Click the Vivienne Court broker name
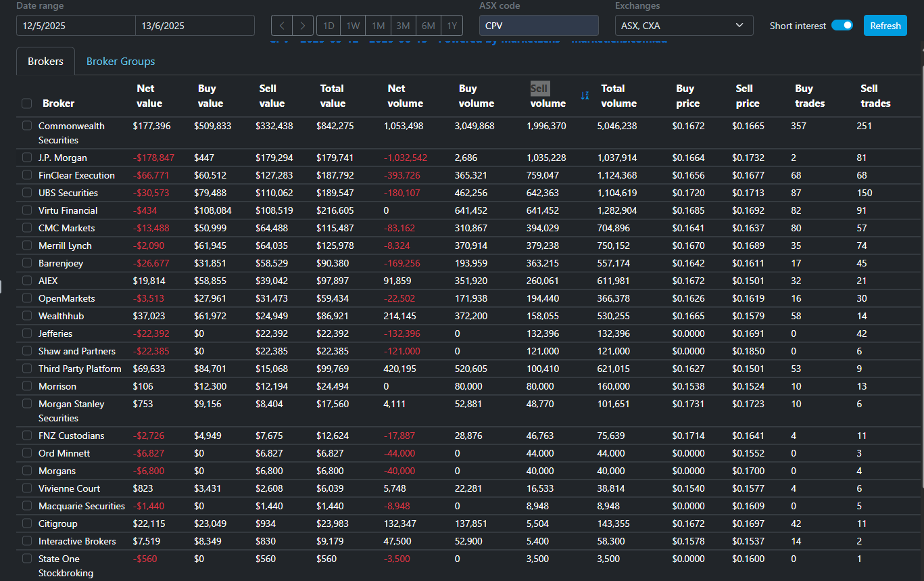924x581 pixels. (69, 488)
